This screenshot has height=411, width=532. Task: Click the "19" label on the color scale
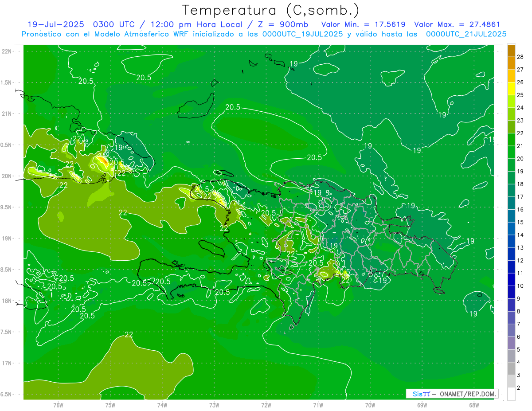click(520, 171)
